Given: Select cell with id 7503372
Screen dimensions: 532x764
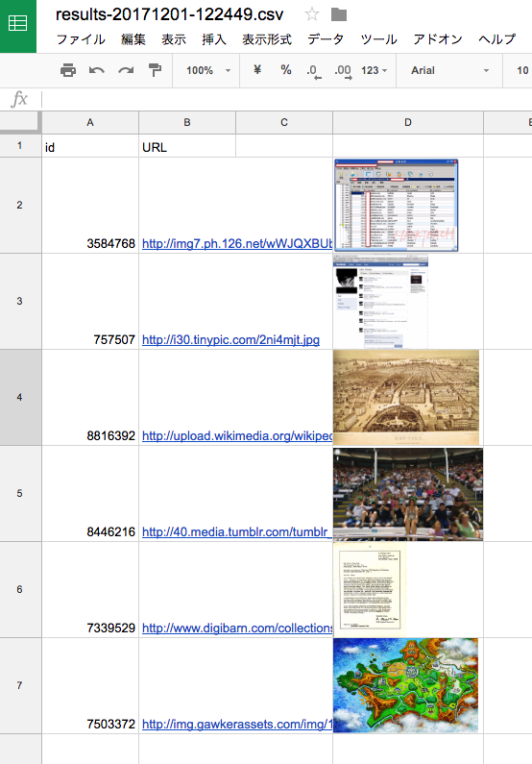Looking at the screenshot, I should coord(90,685).
